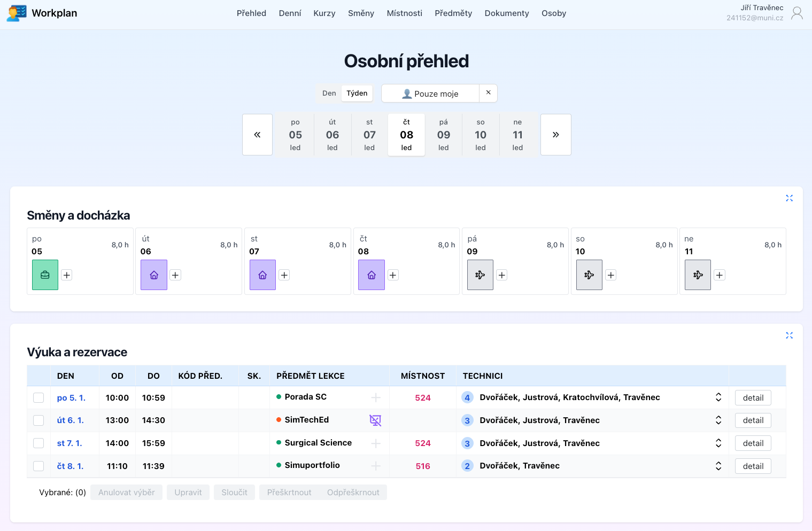Check the box for the Porada SC row
This screenshot has width=812, height=531.
[x=38, y=398]
